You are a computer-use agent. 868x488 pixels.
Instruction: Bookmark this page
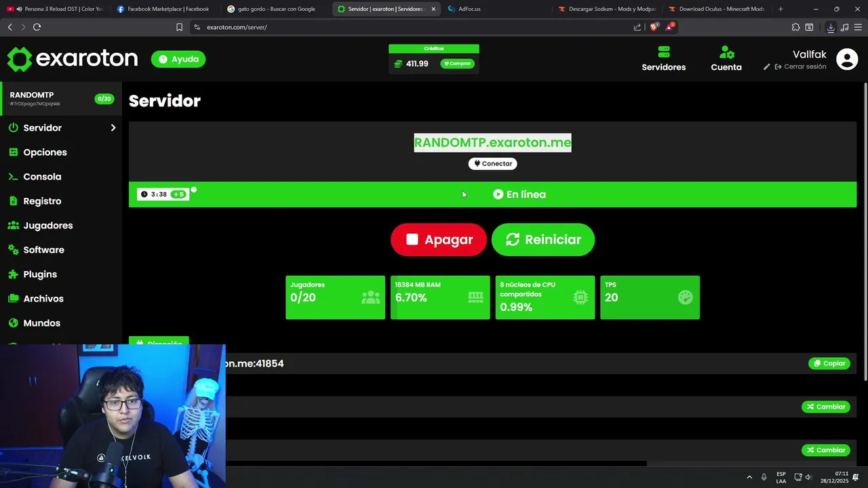point(179,27)
